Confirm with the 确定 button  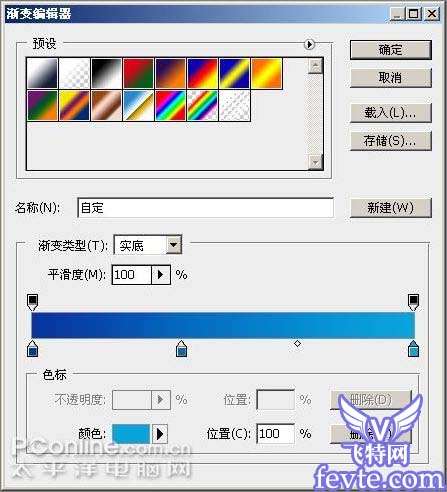click(391, 50)
